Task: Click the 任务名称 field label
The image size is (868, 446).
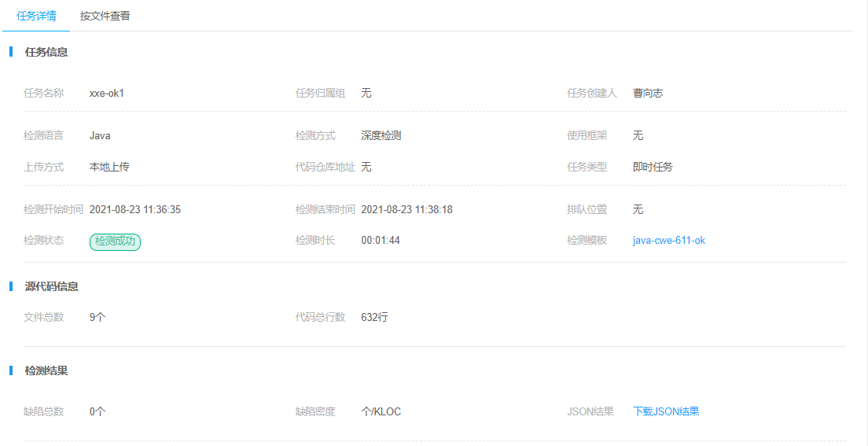Action: click(44, 93)
